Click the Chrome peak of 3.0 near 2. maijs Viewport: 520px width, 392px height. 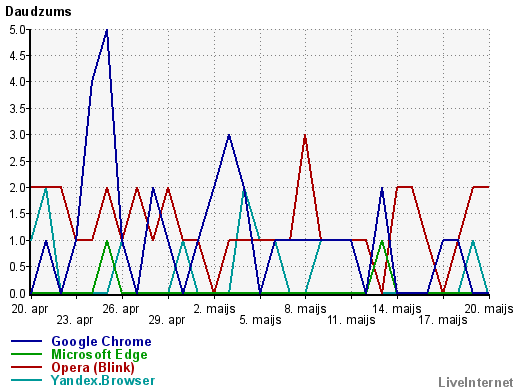(229, 135)
